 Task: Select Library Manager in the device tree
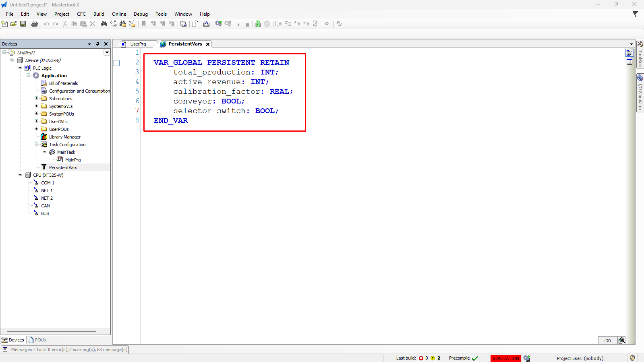64,137
